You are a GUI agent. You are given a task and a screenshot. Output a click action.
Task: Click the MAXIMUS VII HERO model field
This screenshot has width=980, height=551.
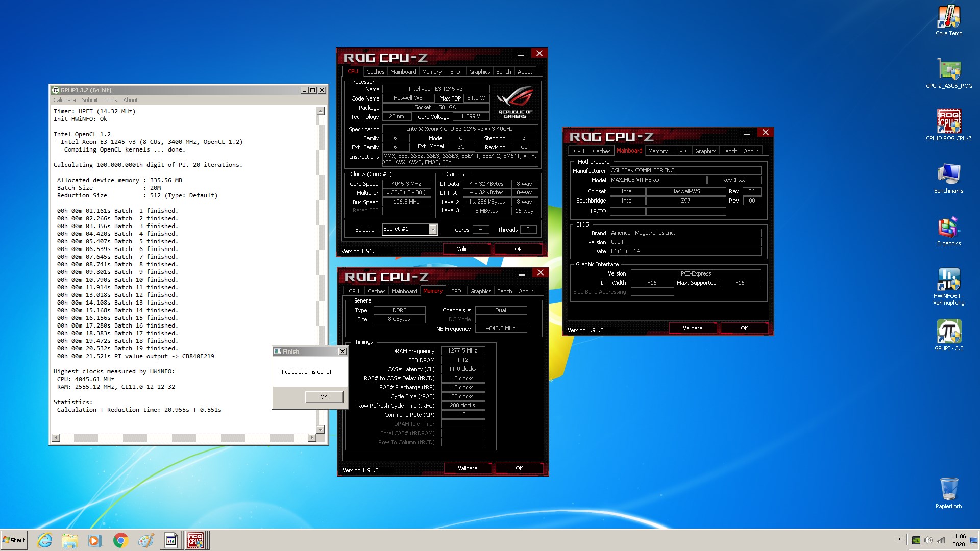(x=658, y=180)
